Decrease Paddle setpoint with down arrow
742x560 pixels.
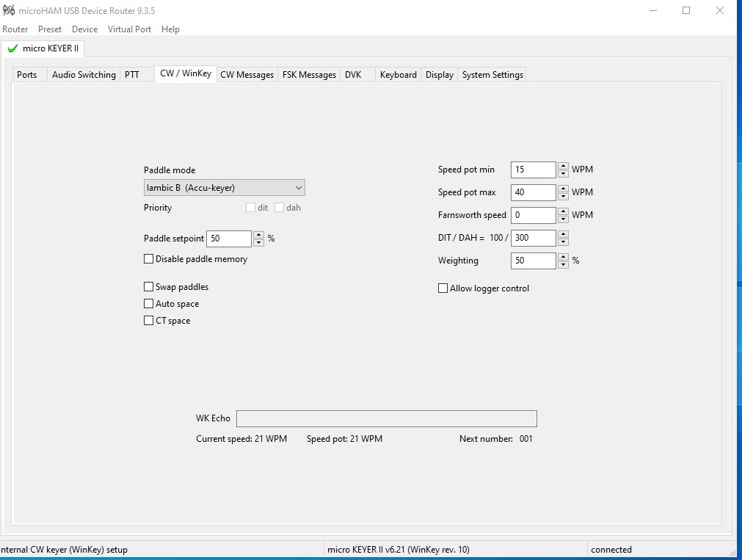258,242
